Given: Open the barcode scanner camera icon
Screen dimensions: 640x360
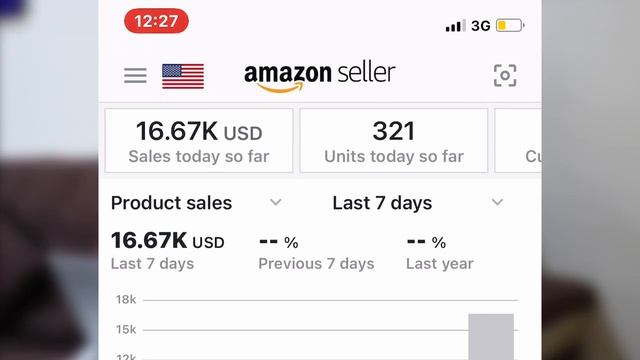Looking at the screenshot, I should 505,76.
